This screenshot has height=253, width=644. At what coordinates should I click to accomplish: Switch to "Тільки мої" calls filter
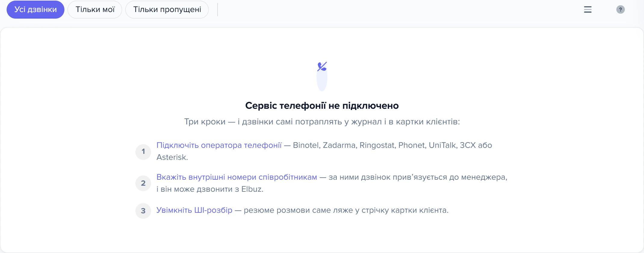click(95, 10)
